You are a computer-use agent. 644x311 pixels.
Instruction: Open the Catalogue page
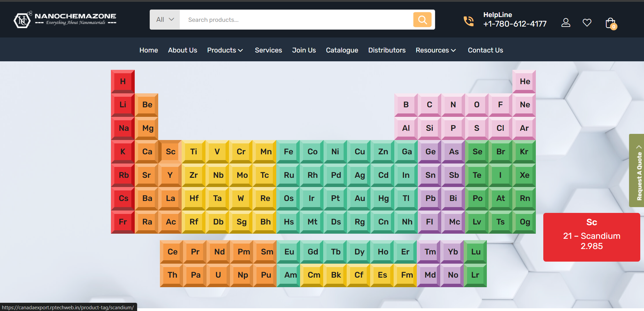[x=342, y=50]
